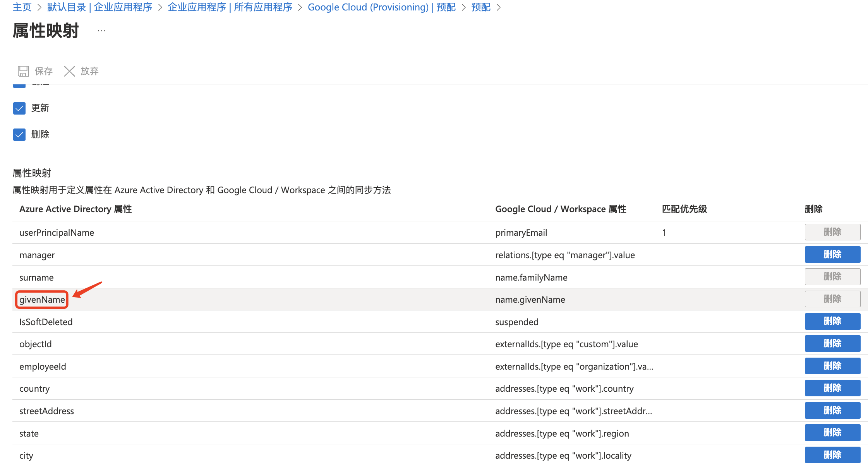Delete the employeeId mapping row

point(832,366)
